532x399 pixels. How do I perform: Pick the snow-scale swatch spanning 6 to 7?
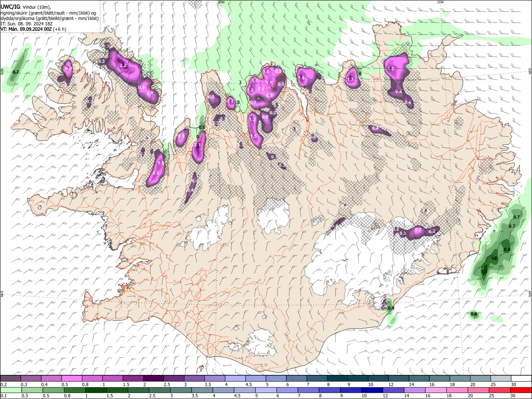(x=296, y=378)
